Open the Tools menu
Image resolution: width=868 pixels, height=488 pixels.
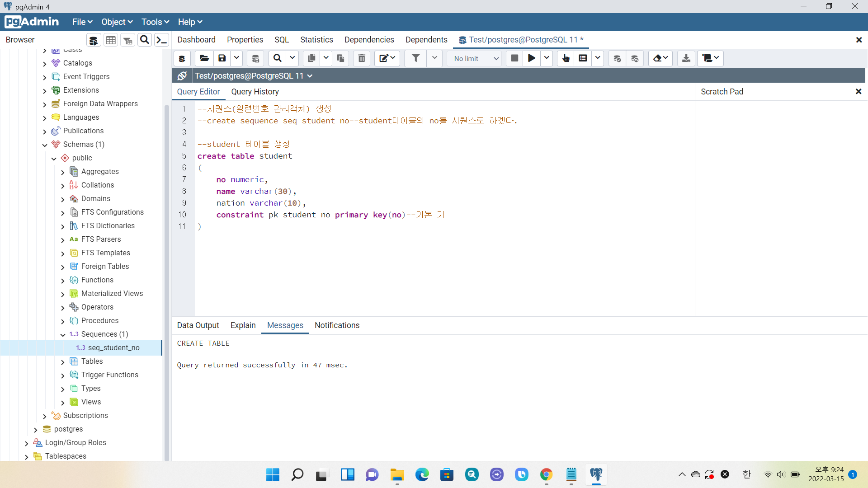(155, 22)
